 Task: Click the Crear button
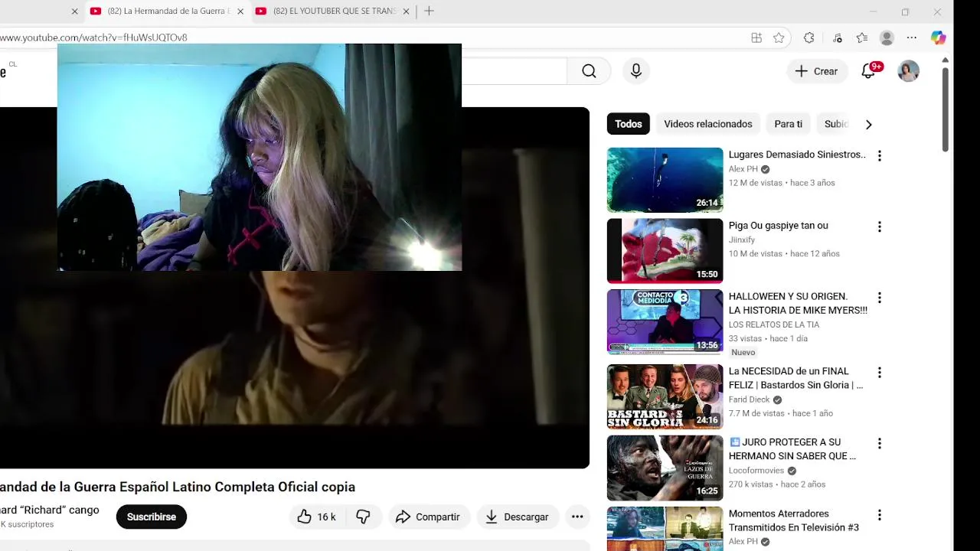[817, 71]
